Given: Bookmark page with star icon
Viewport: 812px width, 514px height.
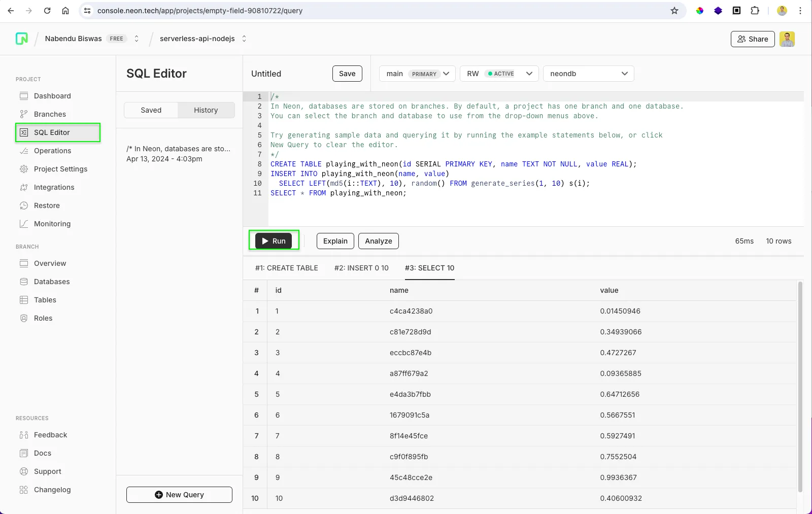Looking at the screenshot, I should tap(674, 11).
